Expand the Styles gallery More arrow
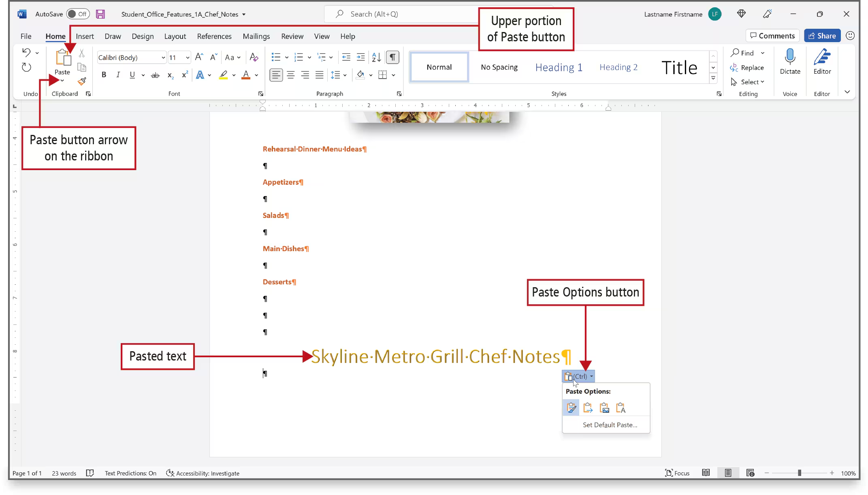The image size is (868, 495). 713,78
